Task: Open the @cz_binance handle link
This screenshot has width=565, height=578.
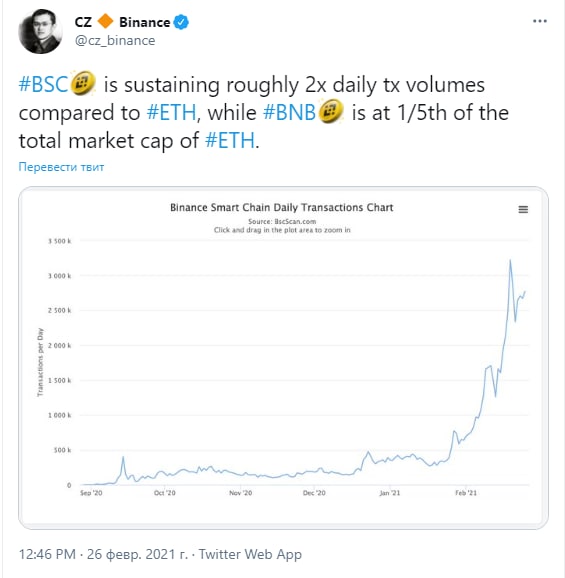Action: 115,40
